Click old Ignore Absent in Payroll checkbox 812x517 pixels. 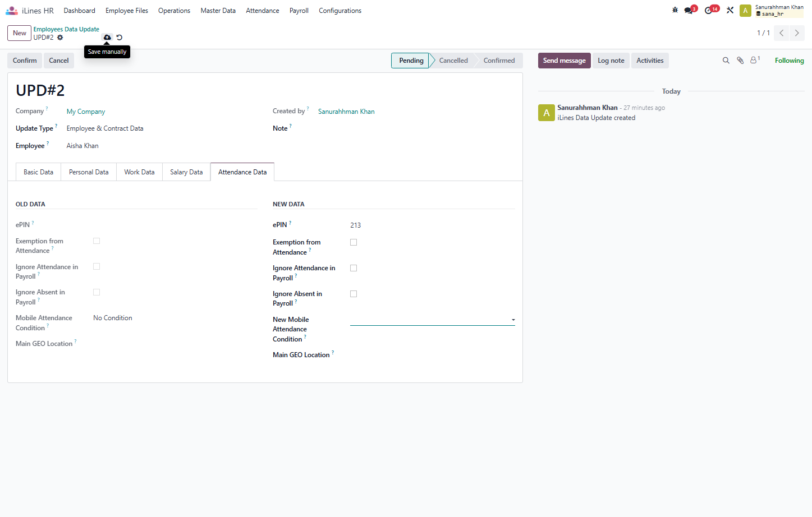(x=97, y=292)
